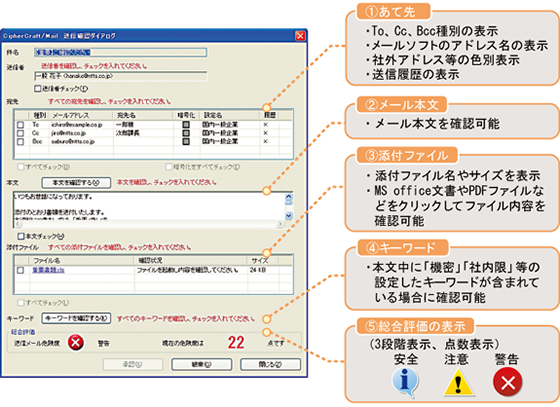Open the 重要書類.xls attachment link
The image size is (560, 407).
click(x=48, y=270)
